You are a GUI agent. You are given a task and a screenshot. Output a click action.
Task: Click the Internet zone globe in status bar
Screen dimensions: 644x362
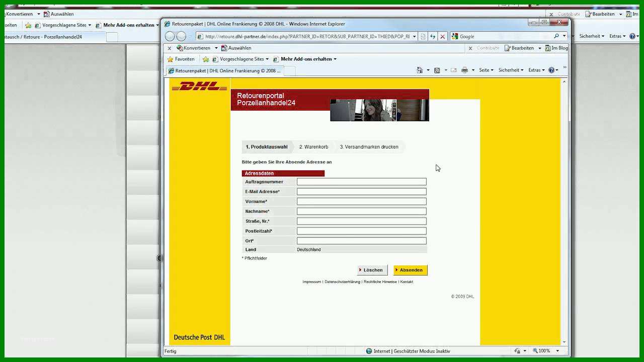pyautogui.click(x=369, y=351)
